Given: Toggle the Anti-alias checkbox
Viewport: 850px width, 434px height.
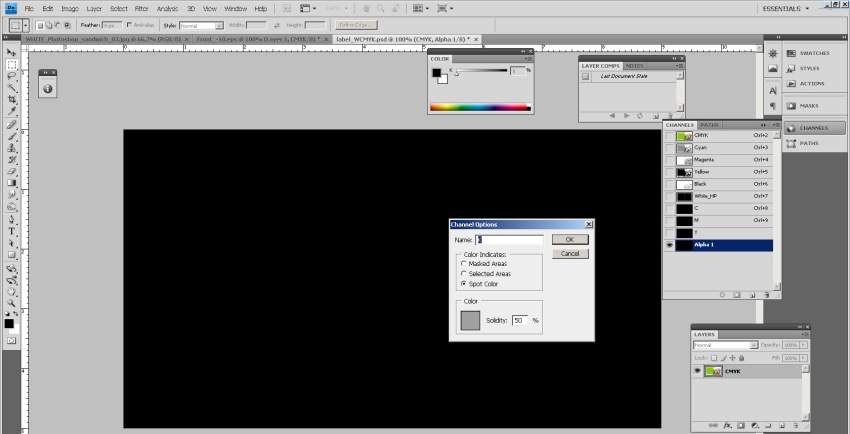Looking at the screenshot, I should click(129, 25).
